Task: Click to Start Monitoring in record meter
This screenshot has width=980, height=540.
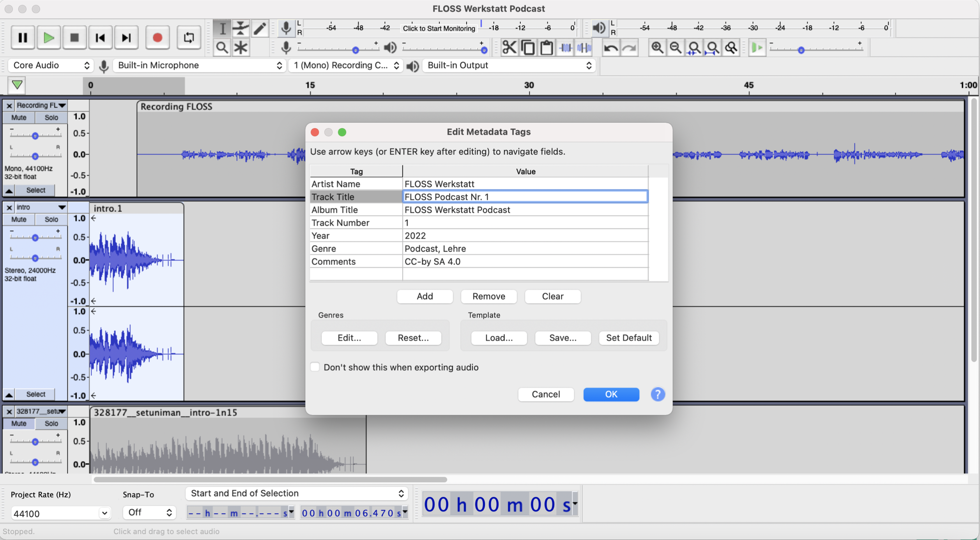Action: (x=439, y=28)
